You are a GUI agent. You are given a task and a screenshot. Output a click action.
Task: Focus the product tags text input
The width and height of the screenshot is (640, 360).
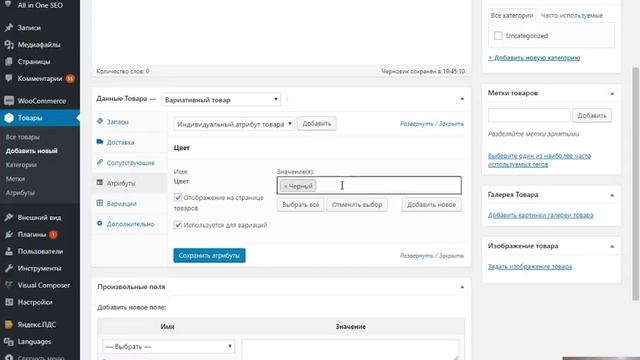(529, 116)
